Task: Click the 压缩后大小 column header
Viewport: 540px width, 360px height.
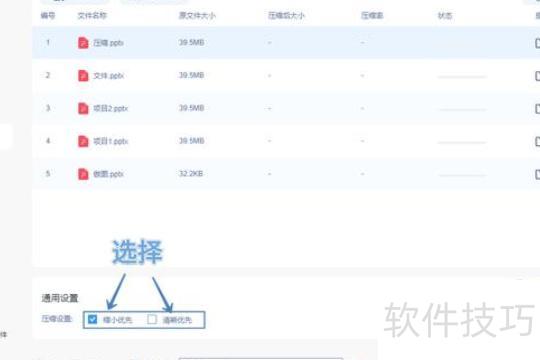Action: [x=287, y=16]
